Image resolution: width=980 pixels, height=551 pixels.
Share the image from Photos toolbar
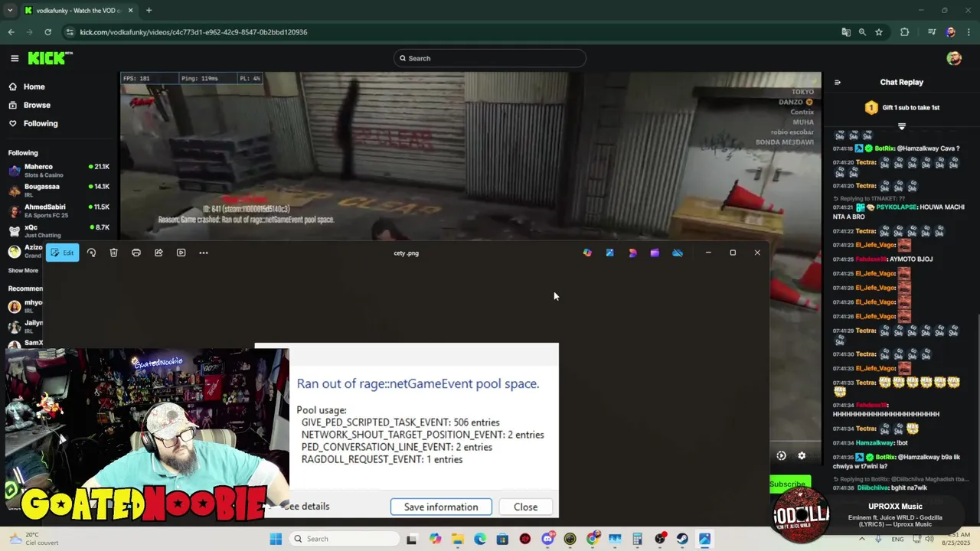(158, 253)
